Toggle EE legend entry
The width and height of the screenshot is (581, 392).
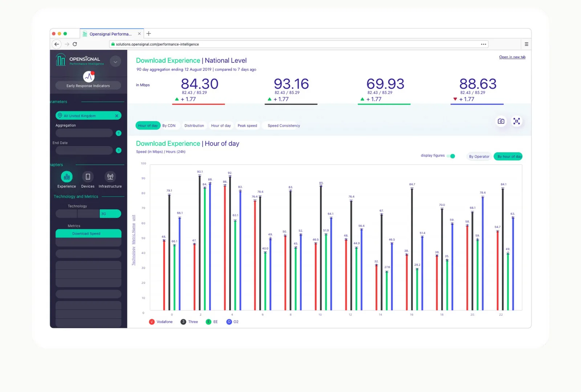pyautogui.click(x=212, y=322)
